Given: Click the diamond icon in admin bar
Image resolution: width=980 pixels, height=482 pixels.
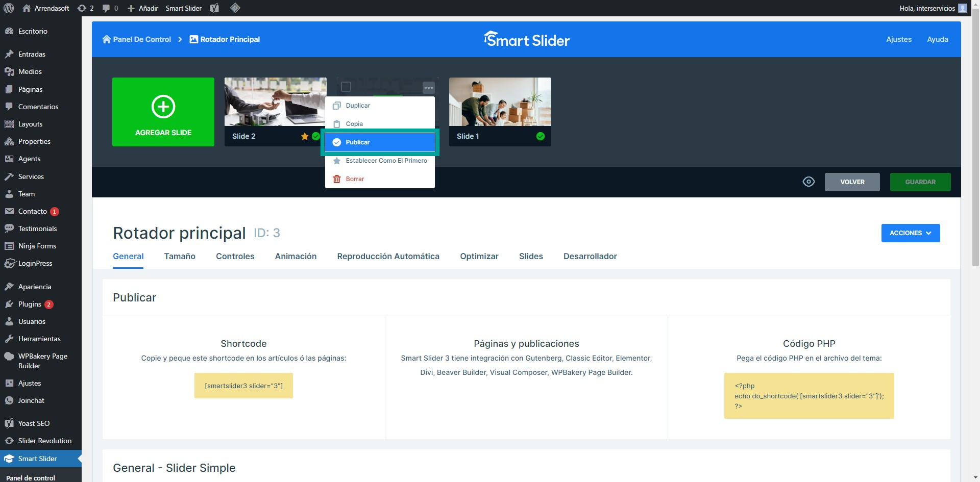Looking at the screenshot, I should [x=235, y=8].
